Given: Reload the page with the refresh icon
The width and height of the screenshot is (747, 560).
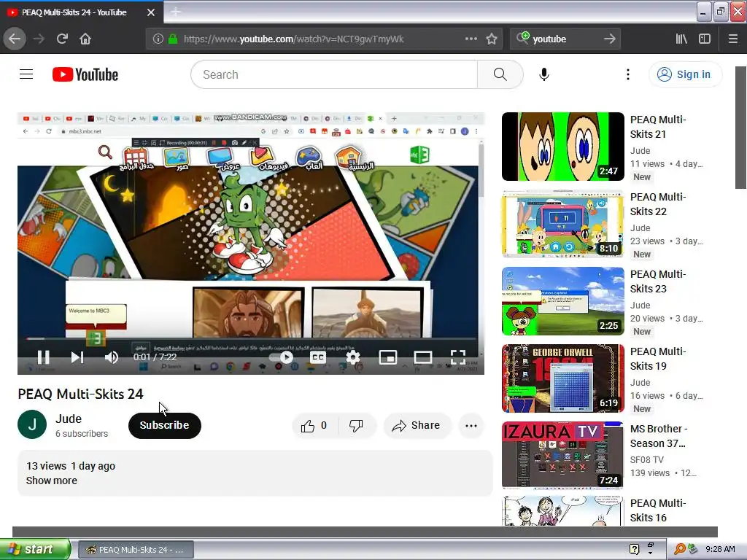Looking at the screenshot, I should pyautogui.click(x=62, y=39).
